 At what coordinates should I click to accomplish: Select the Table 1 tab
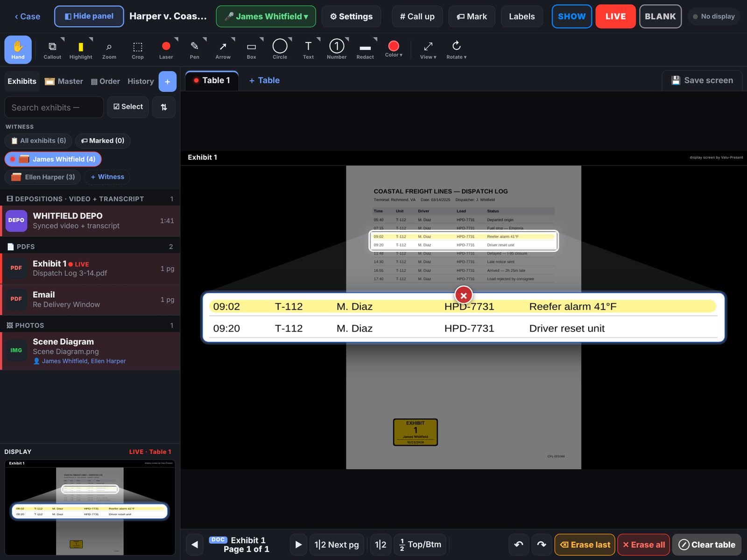(x=212, y=80)
